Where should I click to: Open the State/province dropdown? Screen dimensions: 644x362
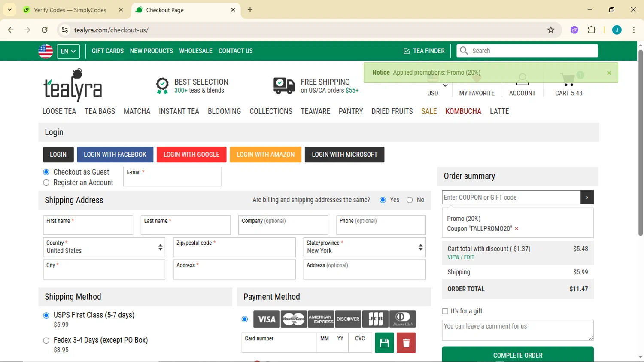(365, 247)
